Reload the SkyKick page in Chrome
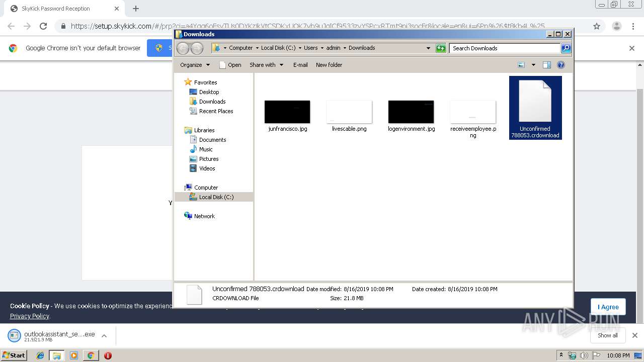This screenshot has height=362, width=644. 43,26
